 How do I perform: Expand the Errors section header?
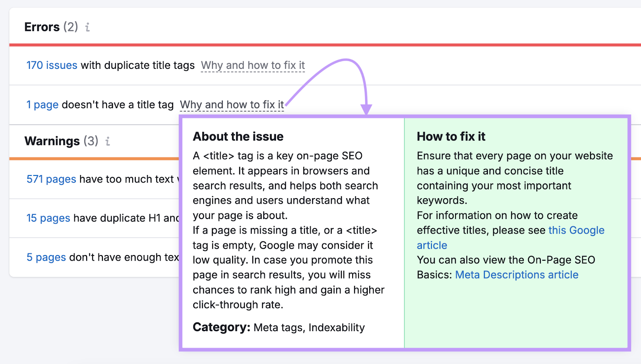42,27
